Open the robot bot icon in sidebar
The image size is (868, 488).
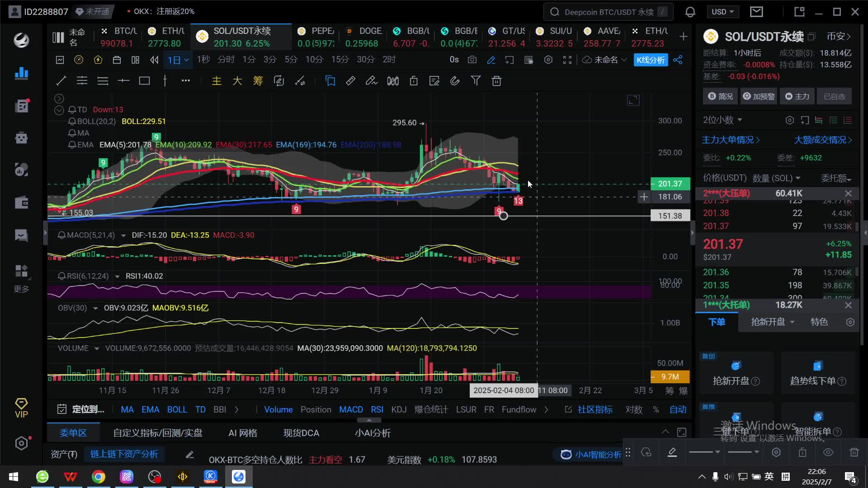click(21, 137)
